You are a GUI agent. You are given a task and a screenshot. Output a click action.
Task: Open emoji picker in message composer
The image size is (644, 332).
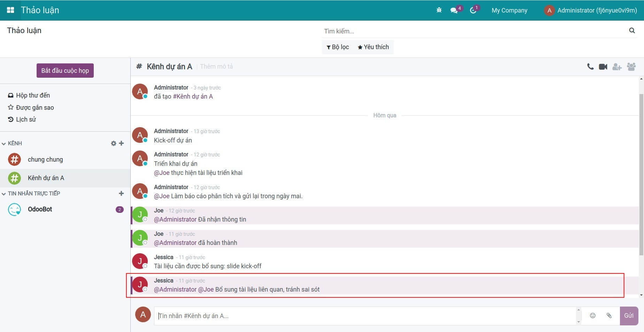[592, 316]
